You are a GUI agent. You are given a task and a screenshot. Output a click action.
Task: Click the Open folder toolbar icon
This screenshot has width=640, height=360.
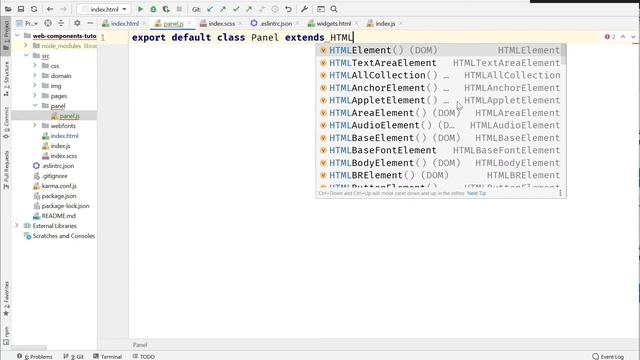(8, 9)
